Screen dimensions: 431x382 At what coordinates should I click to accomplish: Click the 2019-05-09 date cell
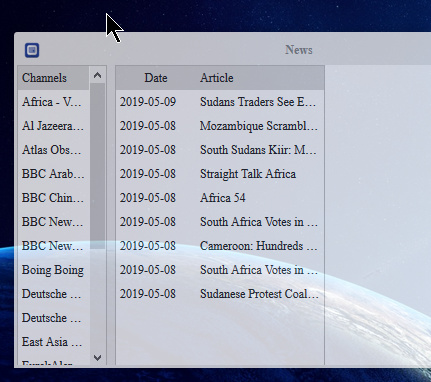point(148,102)
